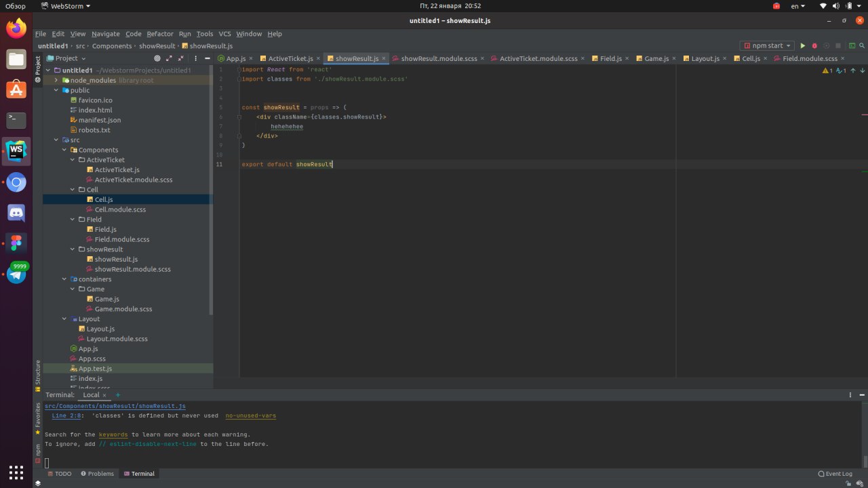Open the Project view selector dropdown
The image size is (868, 488).
[x=66, y=58]
